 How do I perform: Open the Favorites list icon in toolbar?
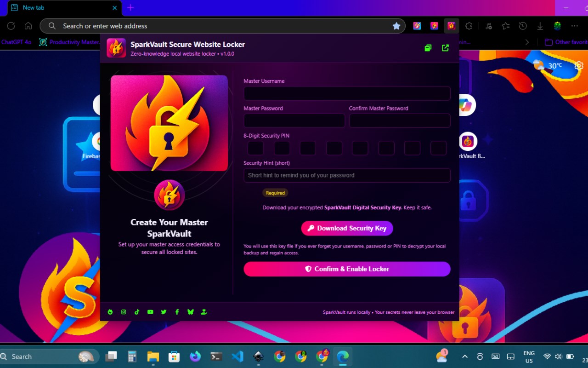[506, 26]
